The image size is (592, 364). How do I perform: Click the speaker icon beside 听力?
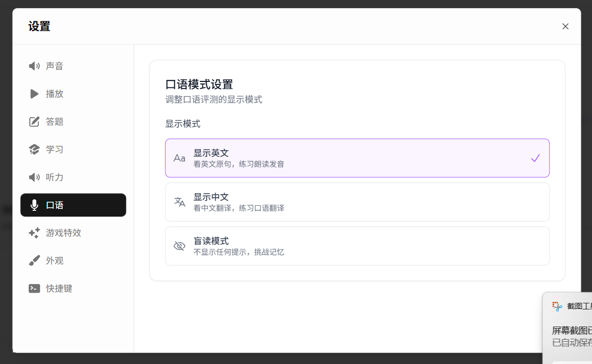coord(34,177)
